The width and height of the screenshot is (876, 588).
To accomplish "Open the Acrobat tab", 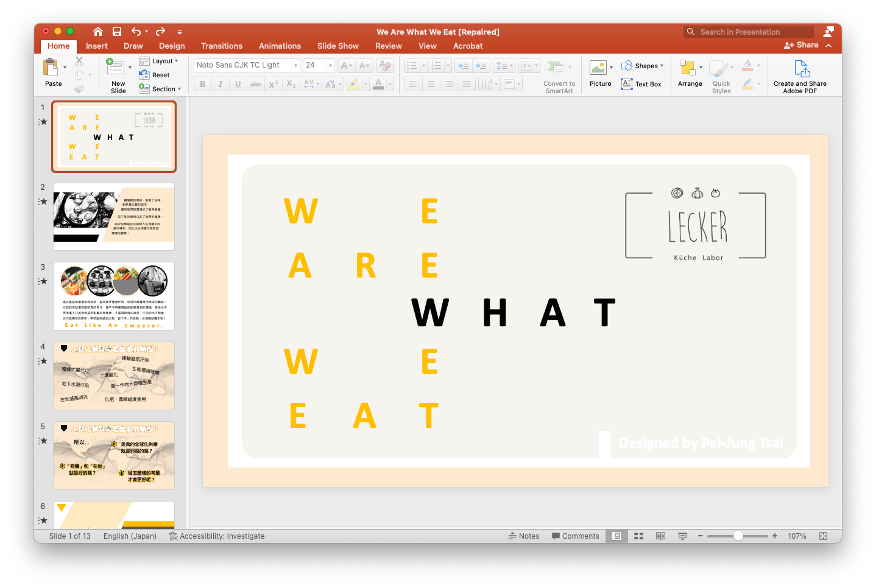I will tap(468, 46).
